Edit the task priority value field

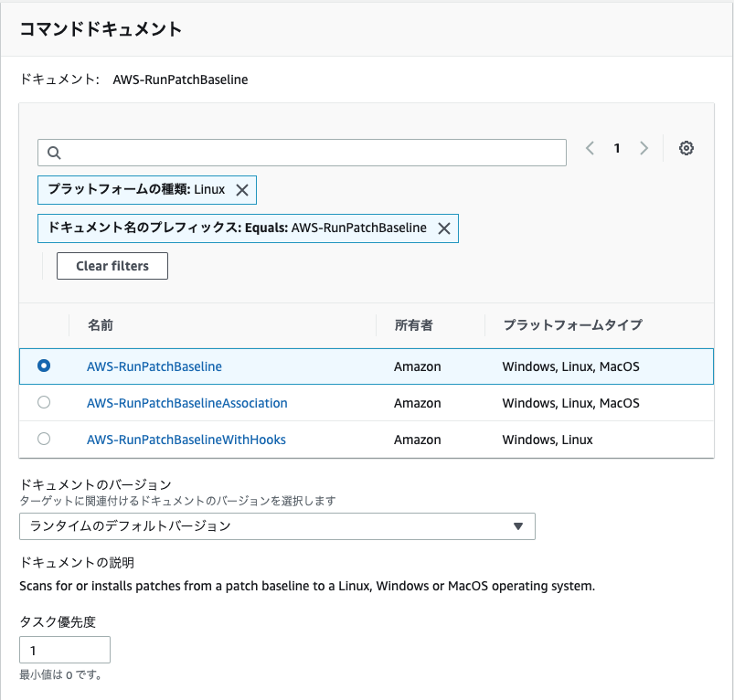tap(64, 650)
